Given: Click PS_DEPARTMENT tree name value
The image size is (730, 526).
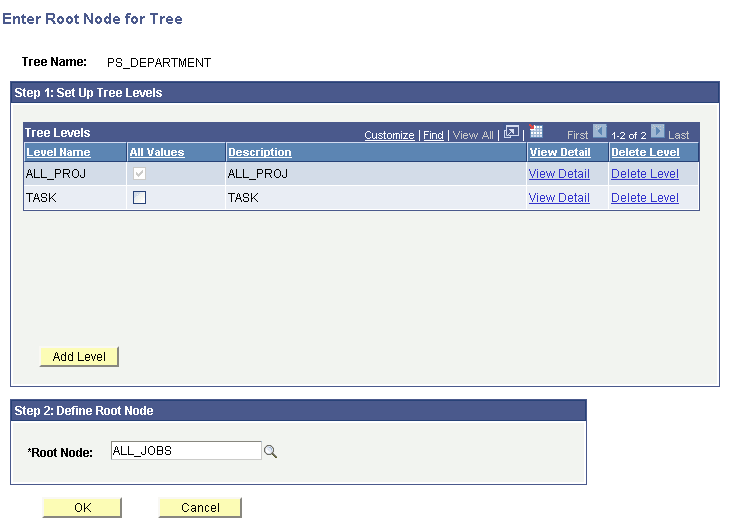Looking at the screenshot, I should pyautogui.click(x=159, y=62).
